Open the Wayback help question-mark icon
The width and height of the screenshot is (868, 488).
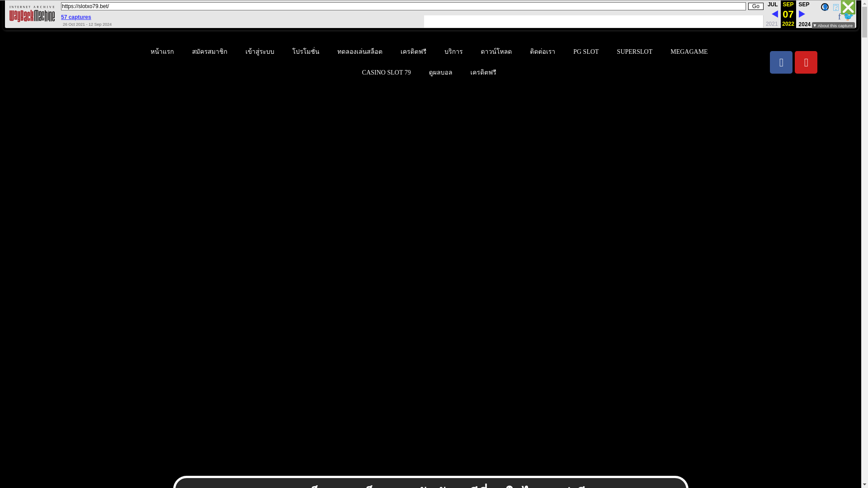coord(836,7)
